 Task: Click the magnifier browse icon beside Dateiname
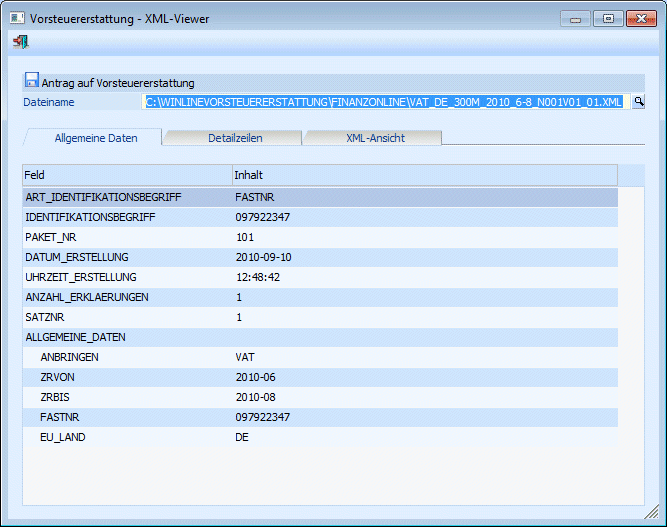(x=638, y=102)
